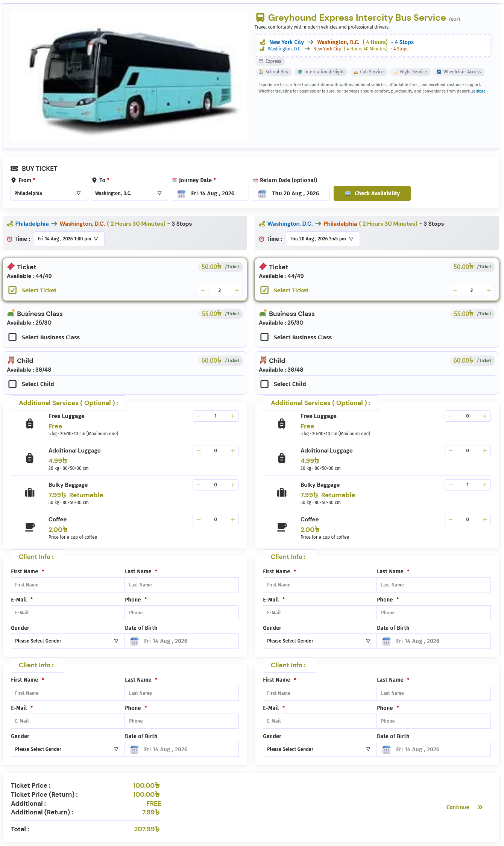Image resolution: width=504 pixels, height=846 pixels.
Task: Expand the To destination dropdown
Action: point(129,193)
